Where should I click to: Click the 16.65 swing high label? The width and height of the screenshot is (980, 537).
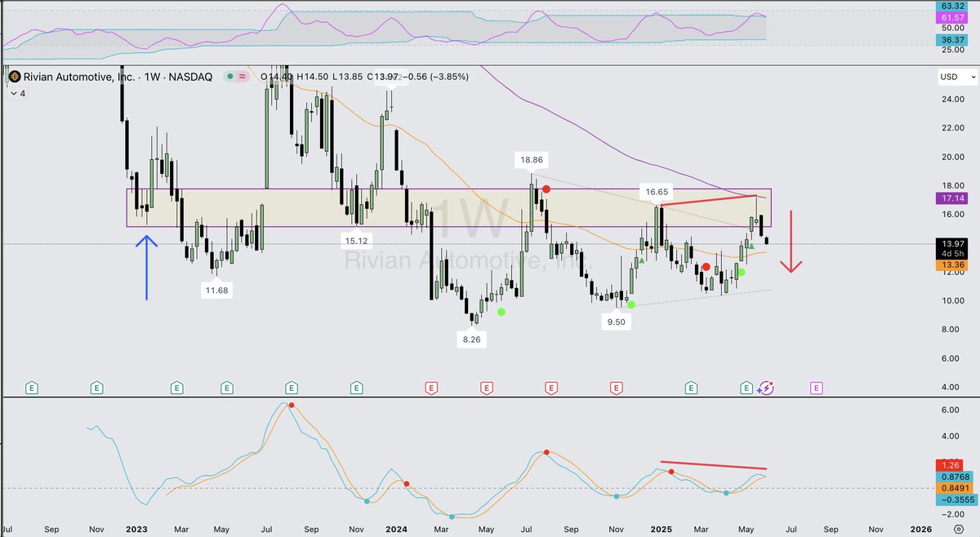(x=657, y=192)
